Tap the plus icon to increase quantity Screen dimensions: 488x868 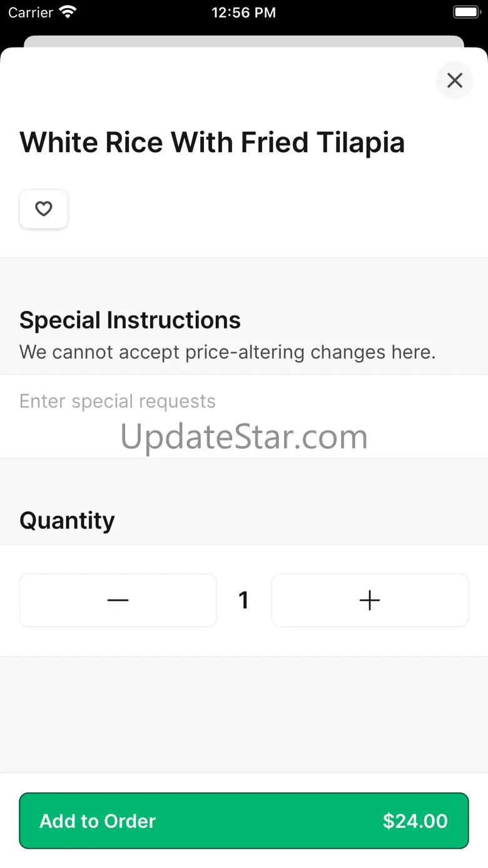(x=370, y=600)
